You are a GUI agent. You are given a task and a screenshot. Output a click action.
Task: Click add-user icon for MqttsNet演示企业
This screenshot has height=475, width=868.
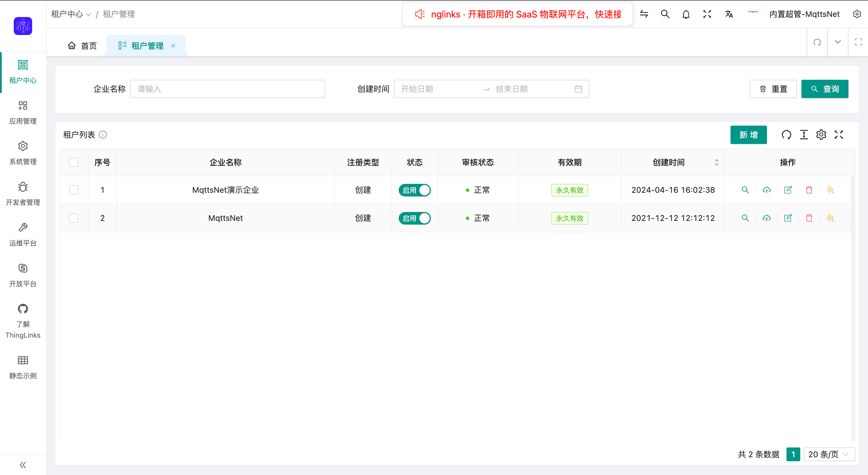830,190
